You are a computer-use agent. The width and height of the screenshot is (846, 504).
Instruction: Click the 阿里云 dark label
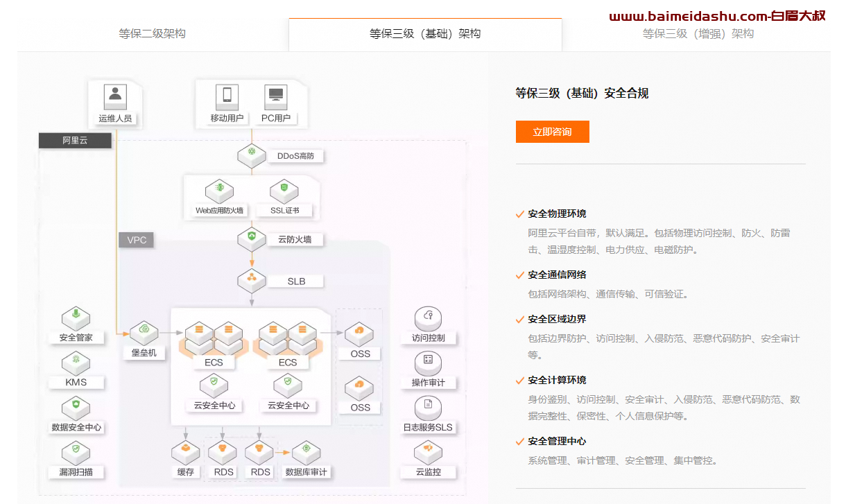tap(75, 141)
